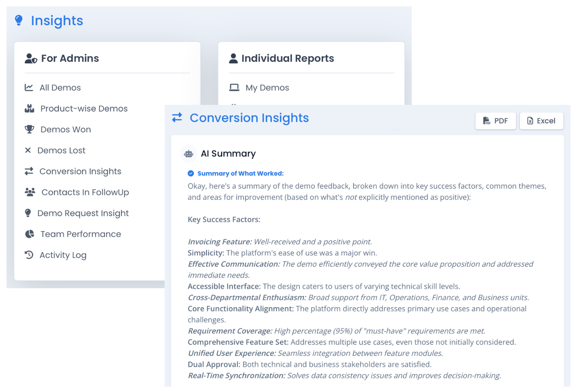Click the My Demos laptop icon
The width and height of the screenshot is (574, 392).
pyautogui.click(x=234, y=87)
